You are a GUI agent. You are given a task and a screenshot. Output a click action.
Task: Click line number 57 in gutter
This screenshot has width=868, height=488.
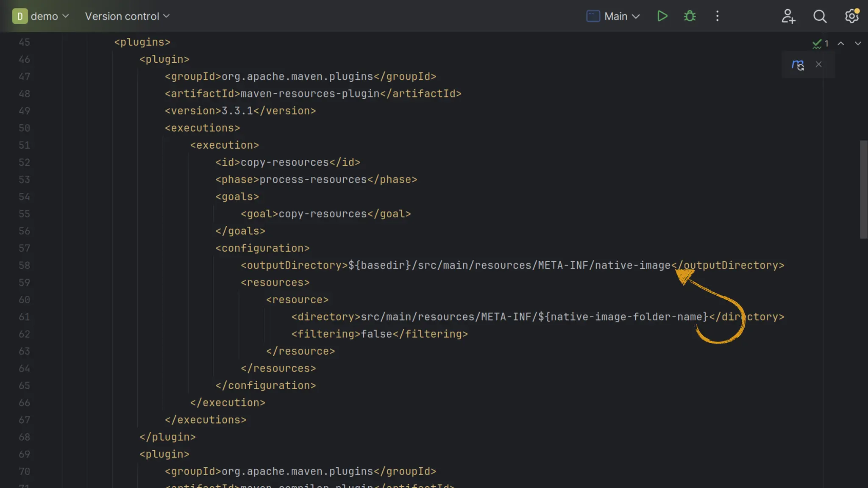(25, 248)
